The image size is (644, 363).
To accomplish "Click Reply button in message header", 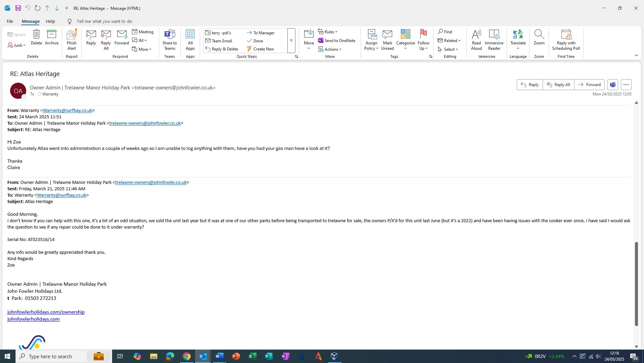I will [530, 85].
